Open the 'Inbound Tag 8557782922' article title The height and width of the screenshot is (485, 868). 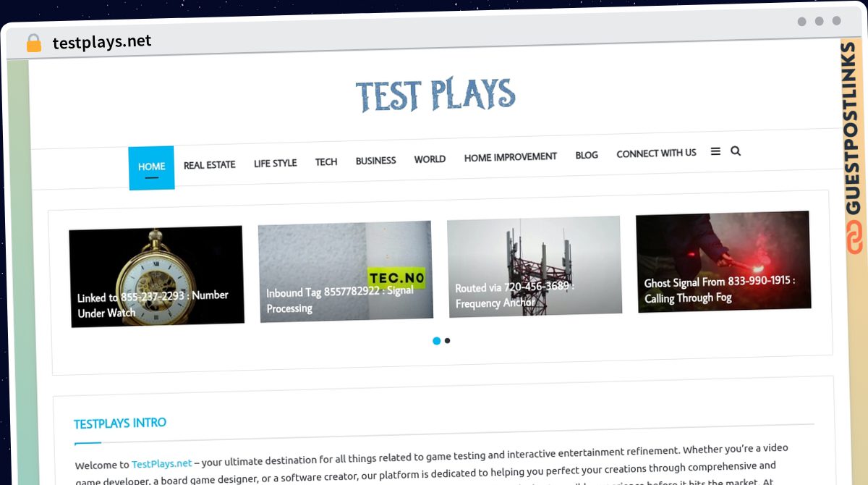point(340,300)
